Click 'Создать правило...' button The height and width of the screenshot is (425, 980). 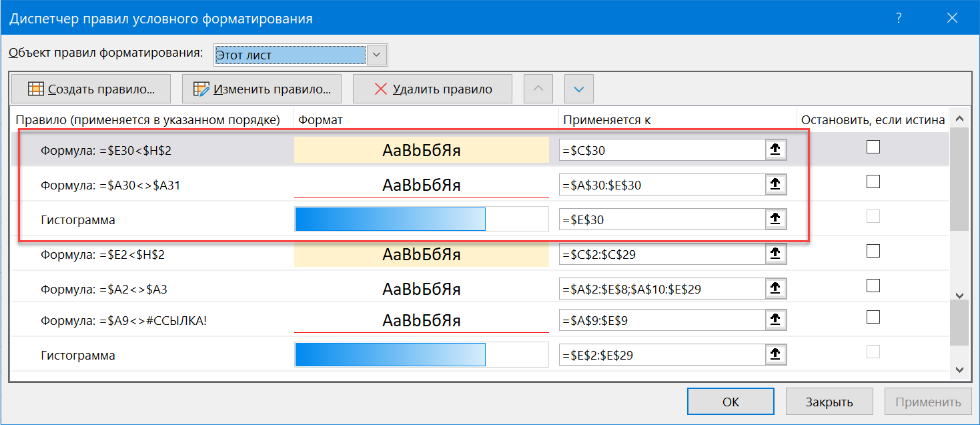(91, 89)
